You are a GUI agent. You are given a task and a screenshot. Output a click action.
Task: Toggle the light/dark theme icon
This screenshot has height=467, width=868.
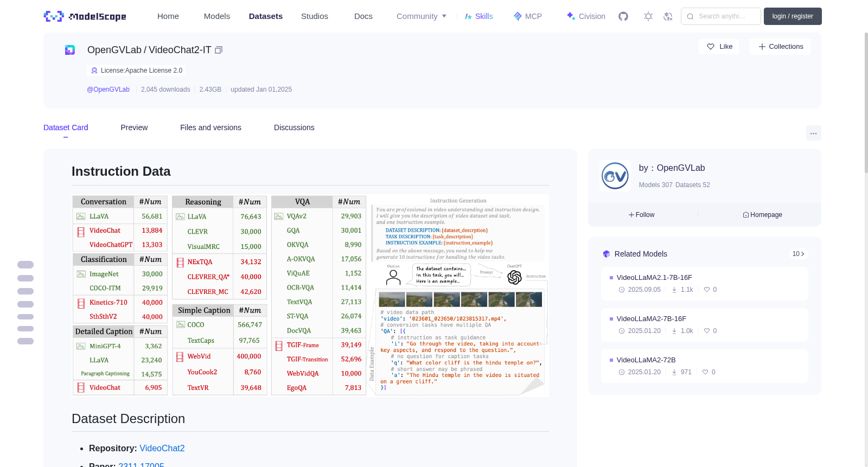[x=648, y=16]
